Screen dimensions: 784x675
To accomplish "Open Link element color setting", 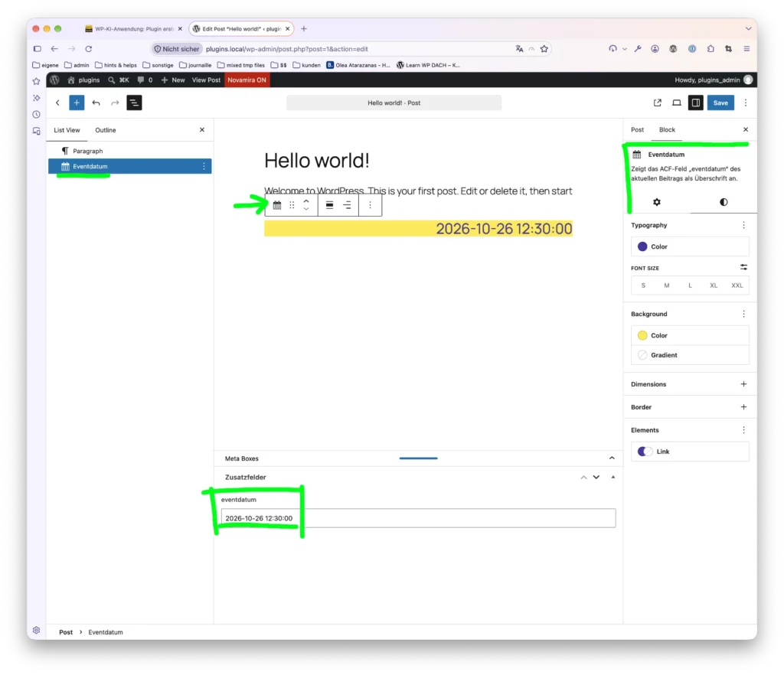I will coord(690,452).
